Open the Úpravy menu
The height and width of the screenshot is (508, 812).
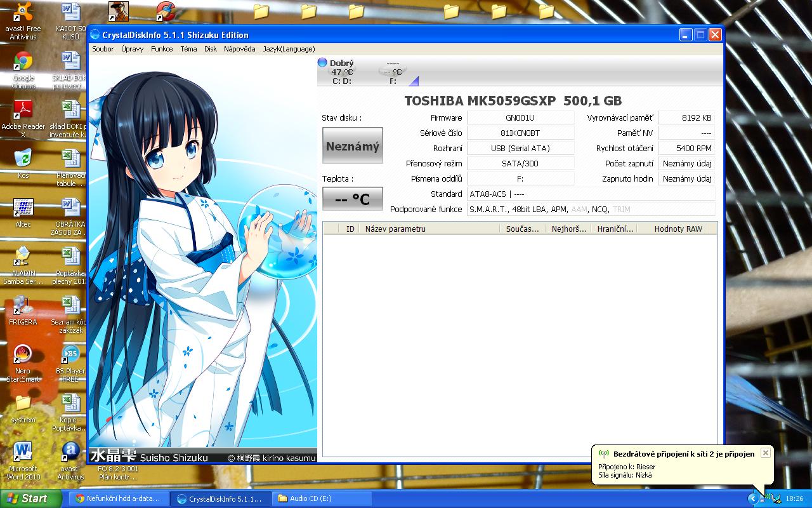coord(132,49)
